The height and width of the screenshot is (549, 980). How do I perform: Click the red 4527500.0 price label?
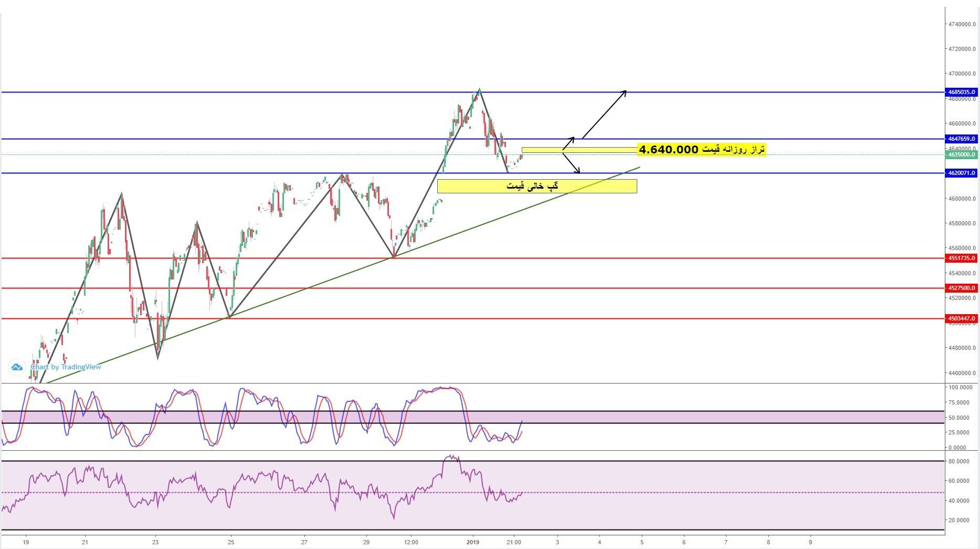click(x=962, y=288)
